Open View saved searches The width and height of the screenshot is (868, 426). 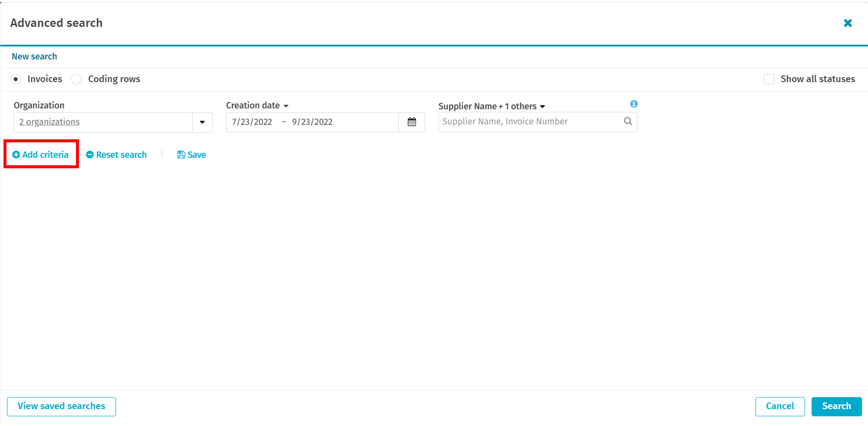[61, 406]
